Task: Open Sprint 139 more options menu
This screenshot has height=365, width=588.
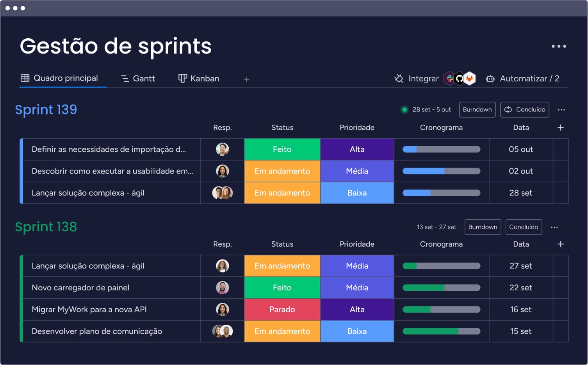Action: [561, 110]
